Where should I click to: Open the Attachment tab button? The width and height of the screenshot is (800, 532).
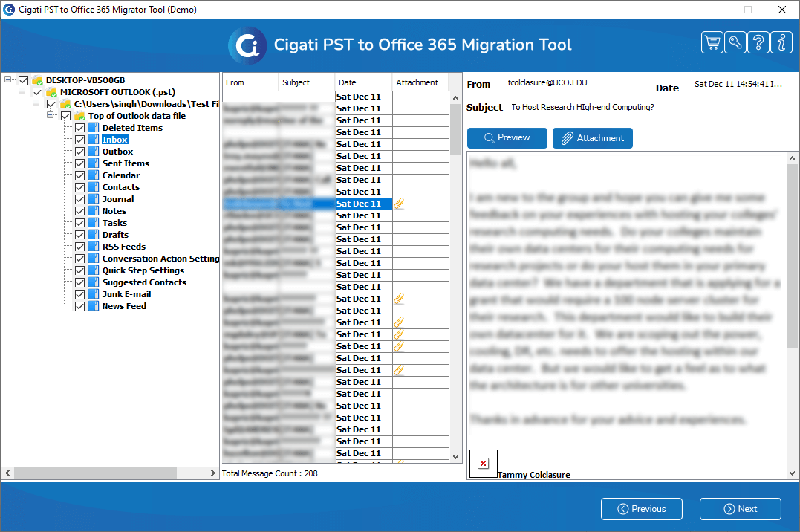[592, 138]
